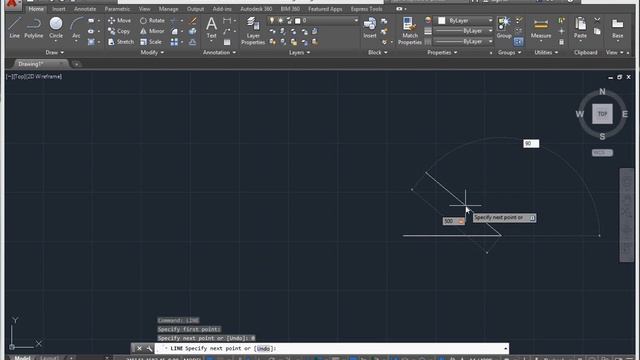The width and height of the screenshot is (640, 360).
Task: Select the Table tool in Annotation panel
Action: [x=227, y=42]
